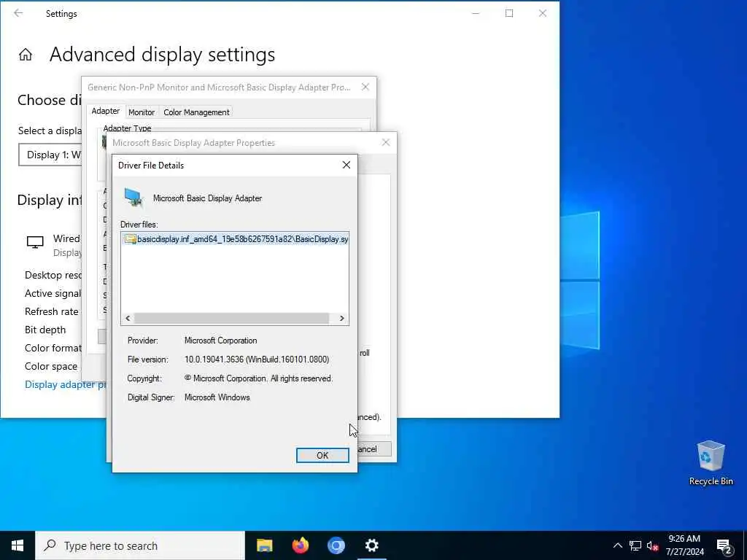Click the Microsoft Basic Display Adapter device icon
Image resolution: width=747 pixels, height=560 pixels.
point(133,198)
